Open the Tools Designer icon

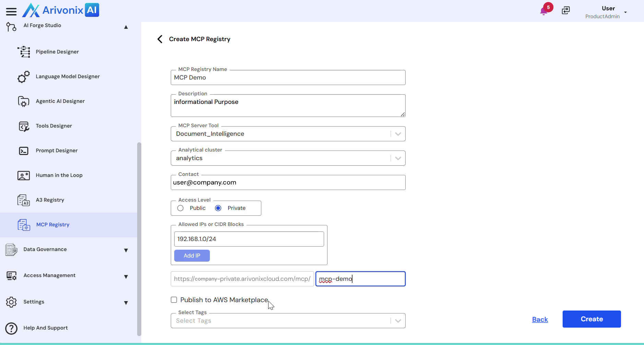point(23,126)
